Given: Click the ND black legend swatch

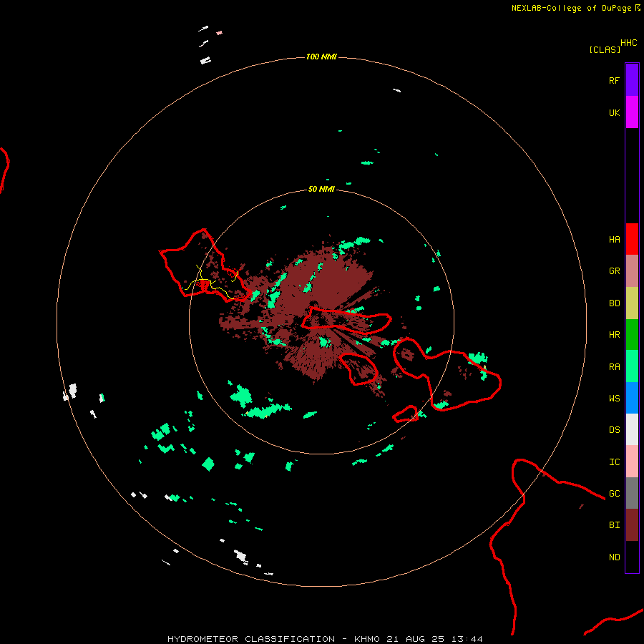Looking at the screenshot, I should tap(632, 557).
